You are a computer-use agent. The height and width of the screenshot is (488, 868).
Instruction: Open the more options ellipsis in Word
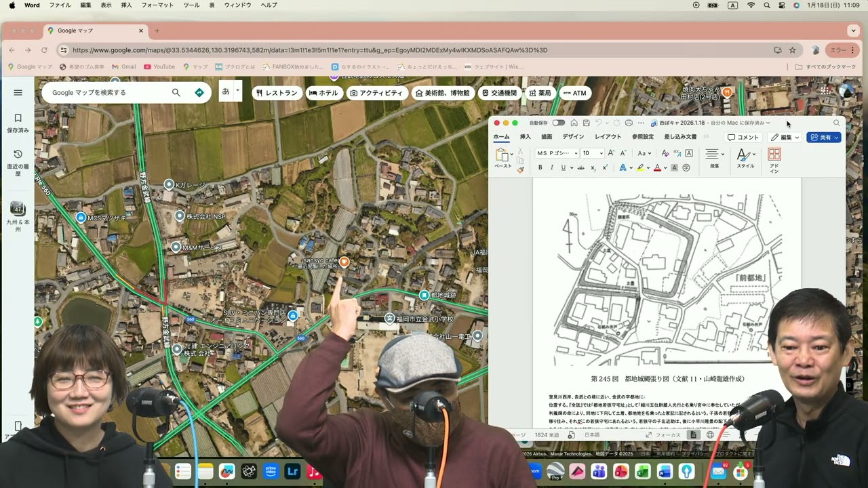(641, 123)
